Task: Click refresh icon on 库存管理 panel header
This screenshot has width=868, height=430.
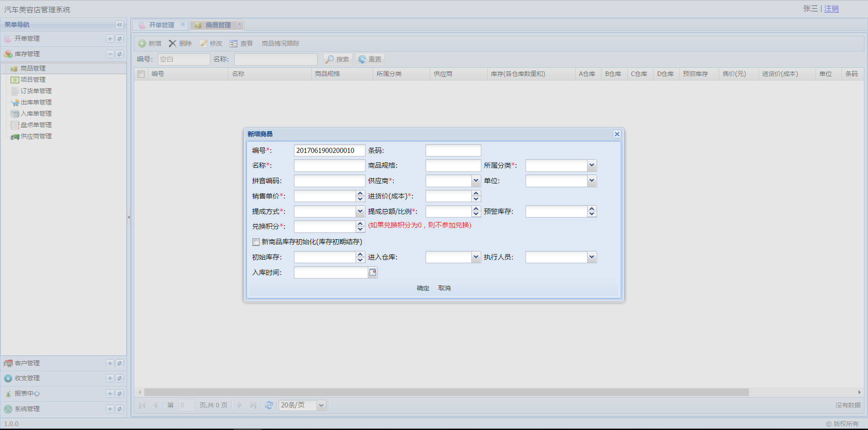Action: pyautogui.click(x=119, y=54)
